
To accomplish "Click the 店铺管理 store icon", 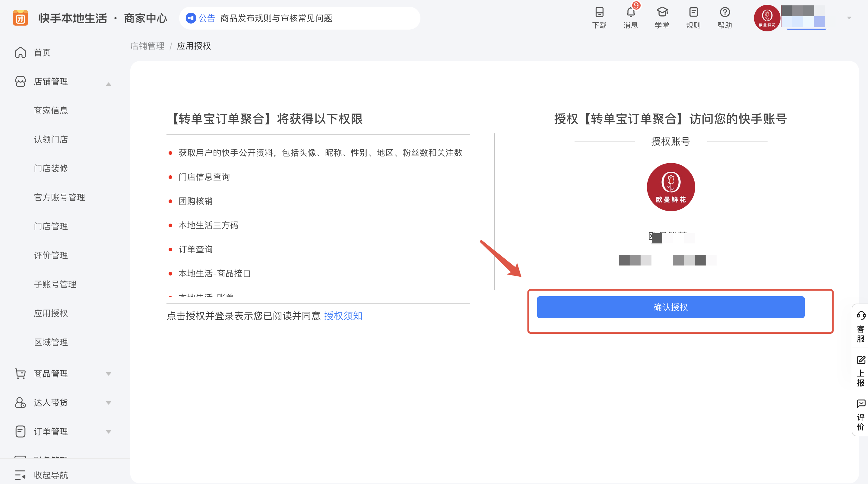I will [x=20, y=81].
